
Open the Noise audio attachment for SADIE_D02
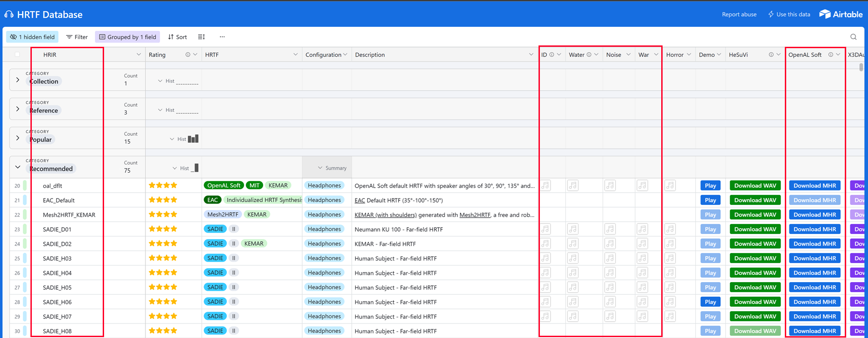click(x=610, y=244)
